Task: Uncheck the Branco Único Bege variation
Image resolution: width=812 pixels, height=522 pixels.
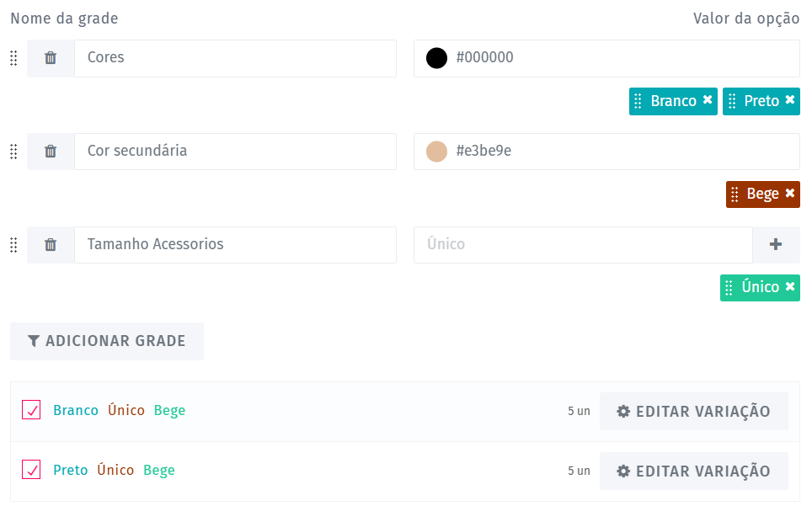Action: [31, 410]
